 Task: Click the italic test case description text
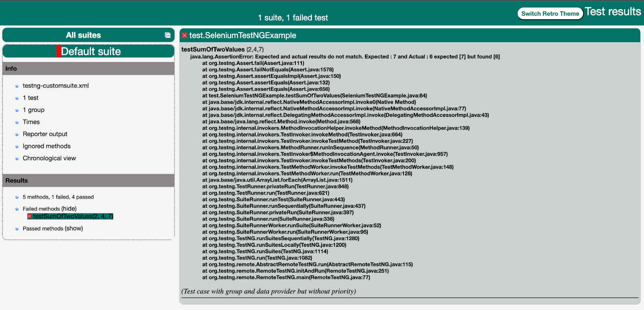tap(268, 291)
